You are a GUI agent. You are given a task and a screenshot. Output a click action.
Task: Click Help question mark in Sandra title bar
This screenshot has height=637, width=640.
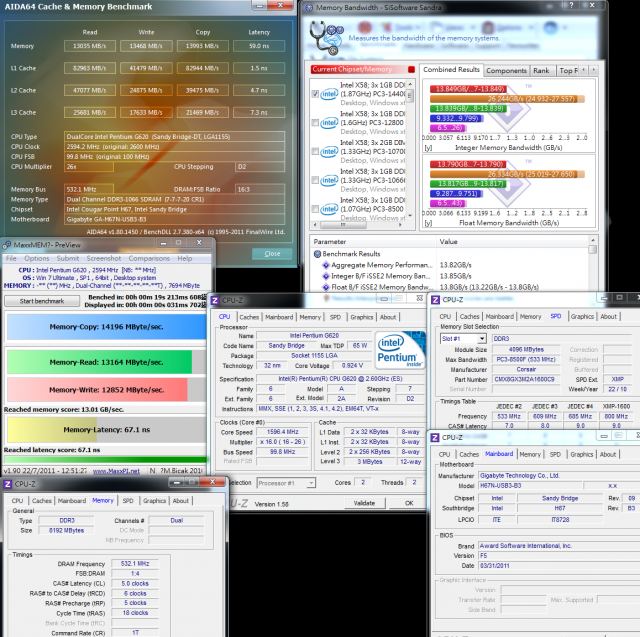pyautogui.click(x=571, y=5)
